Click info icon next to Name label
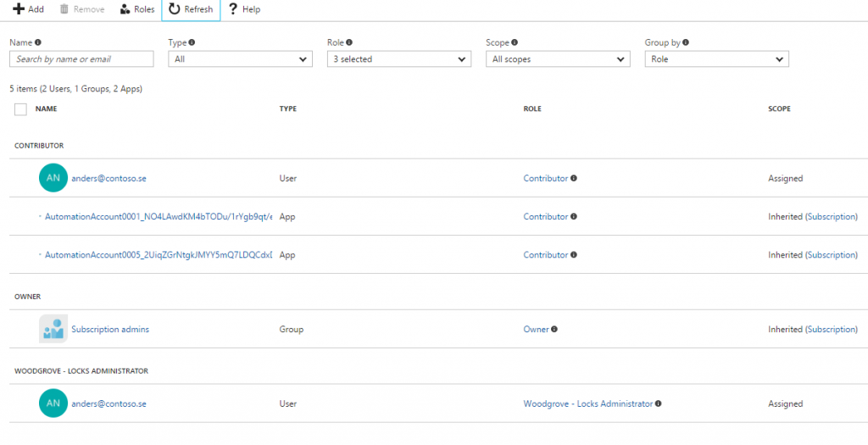The width and height of the screenshot is (868, 445). (x=38, y=42)
